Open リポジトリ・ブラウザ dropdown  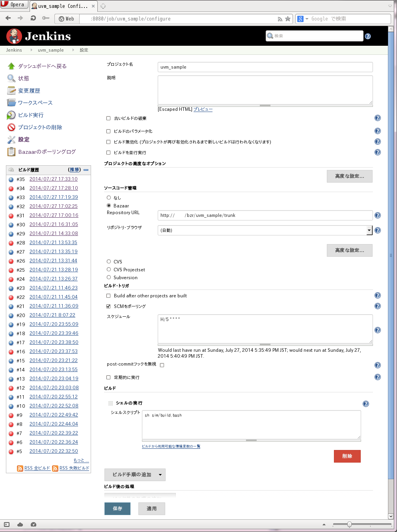265,230
